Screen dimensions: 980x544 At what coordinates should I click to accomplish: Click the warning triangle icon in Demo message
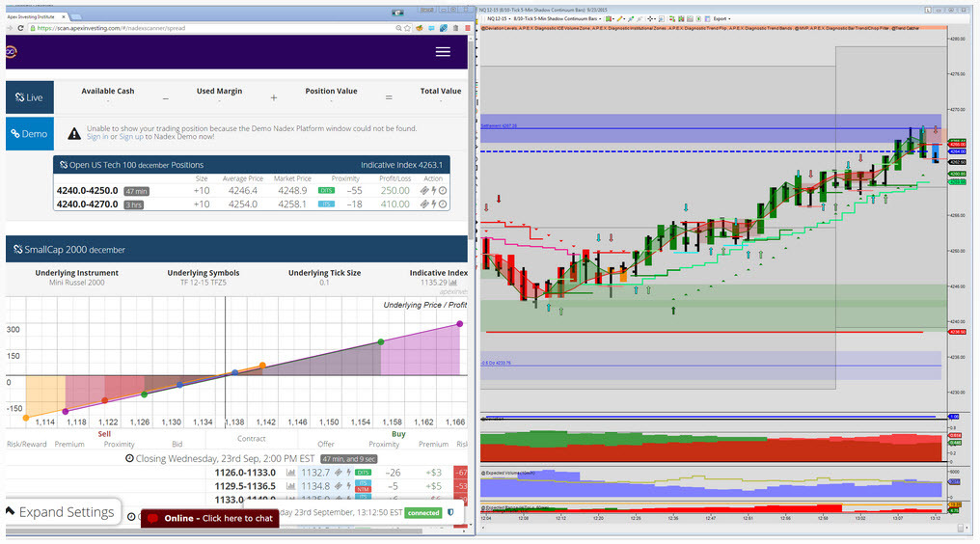click(73, 133)
